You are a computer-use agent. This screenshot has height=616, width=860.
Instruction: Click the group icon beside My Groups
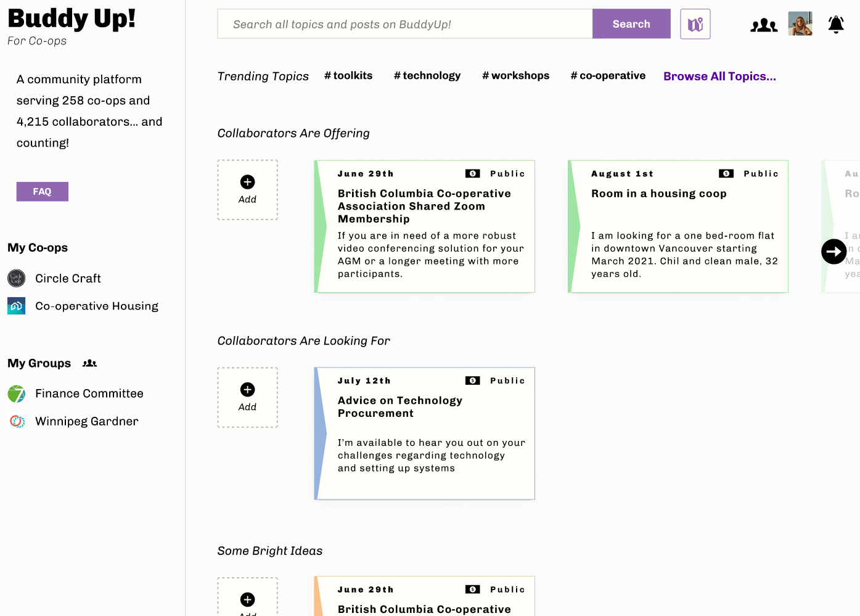tap(90, 363)
